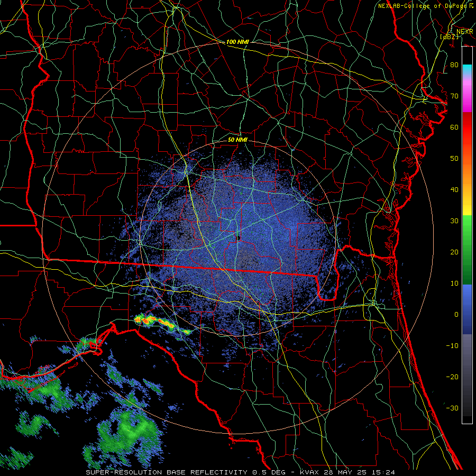The image size is (476, 476).
Task: Click the '-10' value on the dBZ scale
Action: pos(452,346)
